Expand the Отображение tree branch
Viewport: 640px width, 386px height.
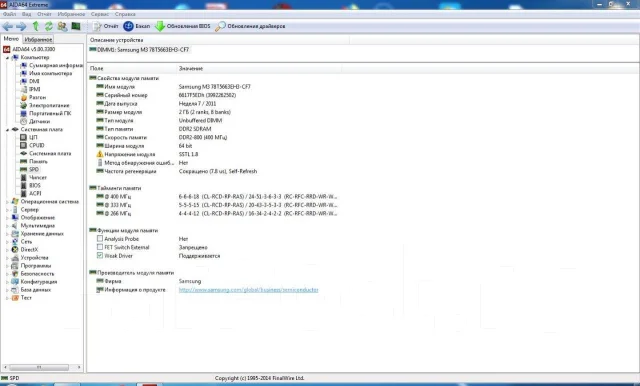point(7,217)
